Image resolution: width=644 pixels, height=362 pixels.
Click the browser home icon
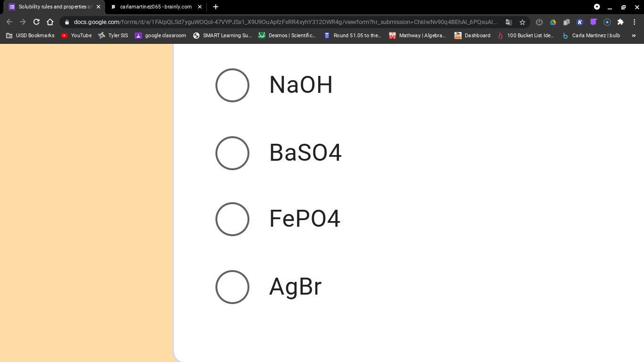(x=50, y=22)
